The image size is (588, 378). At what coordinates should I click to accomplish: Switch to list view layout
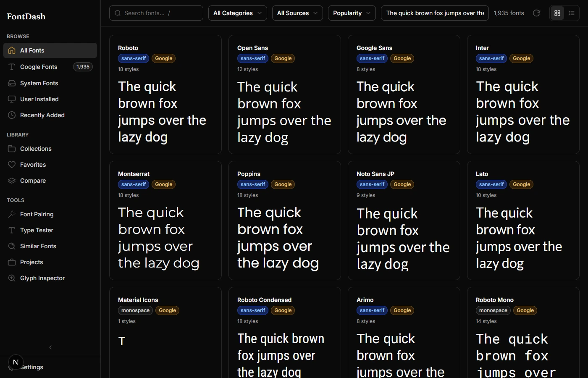[572, 13]
